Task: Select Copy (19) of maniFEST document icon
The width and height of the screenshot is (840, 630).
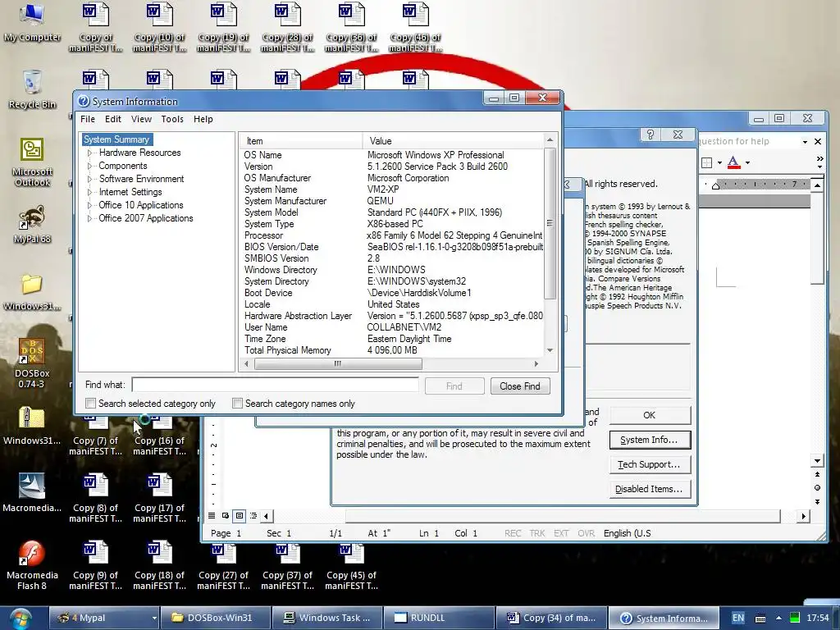Action: [x=223, y=27]
